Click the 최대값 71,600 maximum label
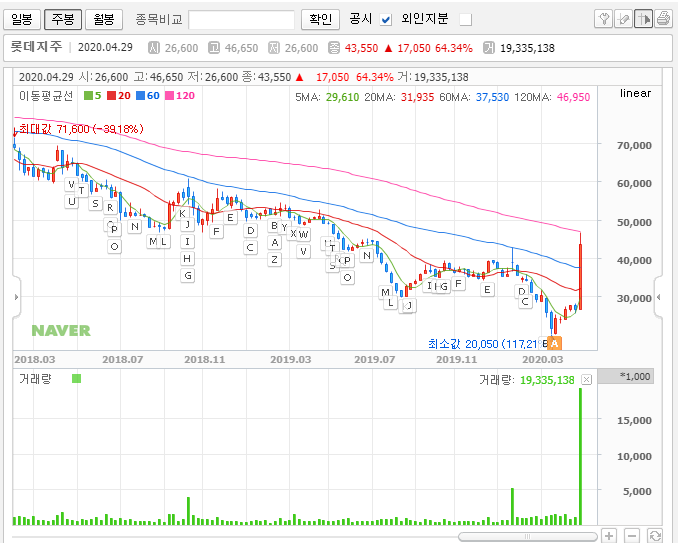Screen dimensions: 683x543 tap(81, 129)
